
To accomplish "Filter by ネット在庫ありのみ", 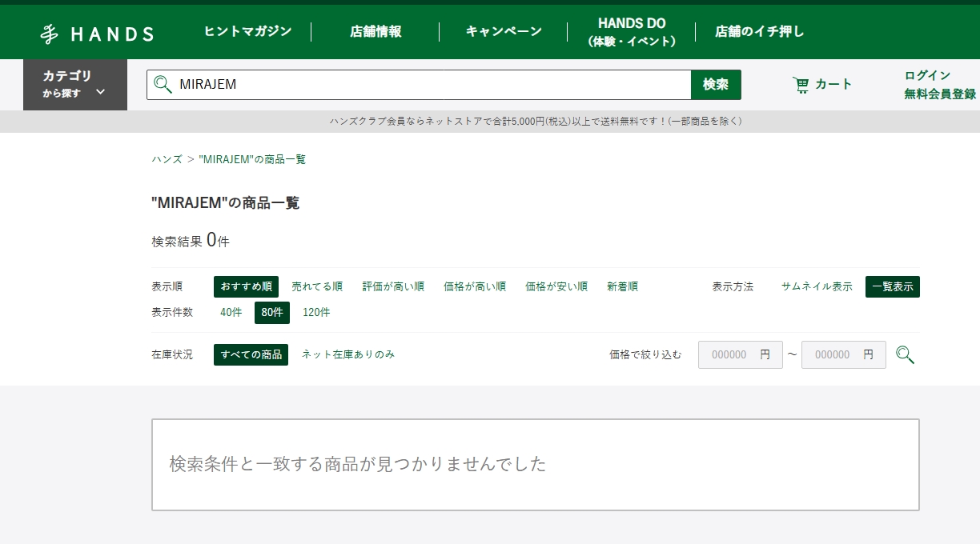I will click(347, 354).
